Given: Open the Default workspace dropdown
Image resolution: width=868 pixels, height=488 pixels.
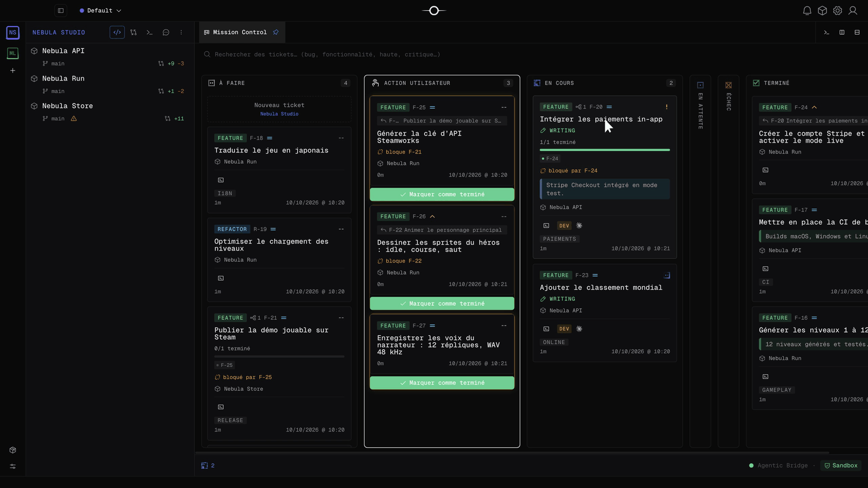Looking at the screenshot, I should (100, 10).
